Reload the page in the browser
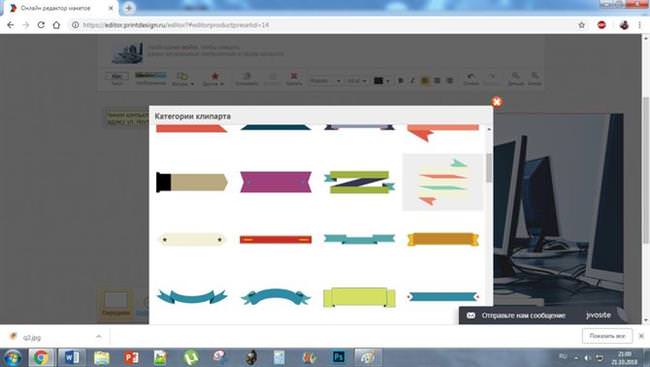The width and height of the screenshot is (650, 367). click(41, 25)
